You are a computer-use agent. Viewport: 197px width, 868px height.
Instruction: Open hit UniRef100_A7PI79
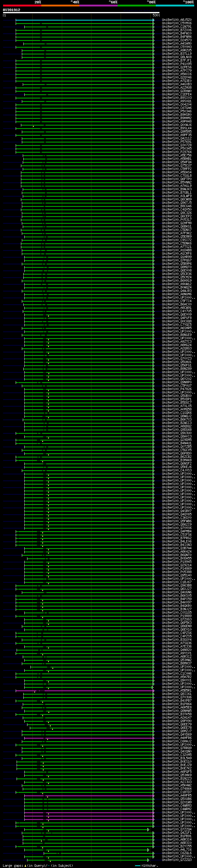(x=177, y=71)
